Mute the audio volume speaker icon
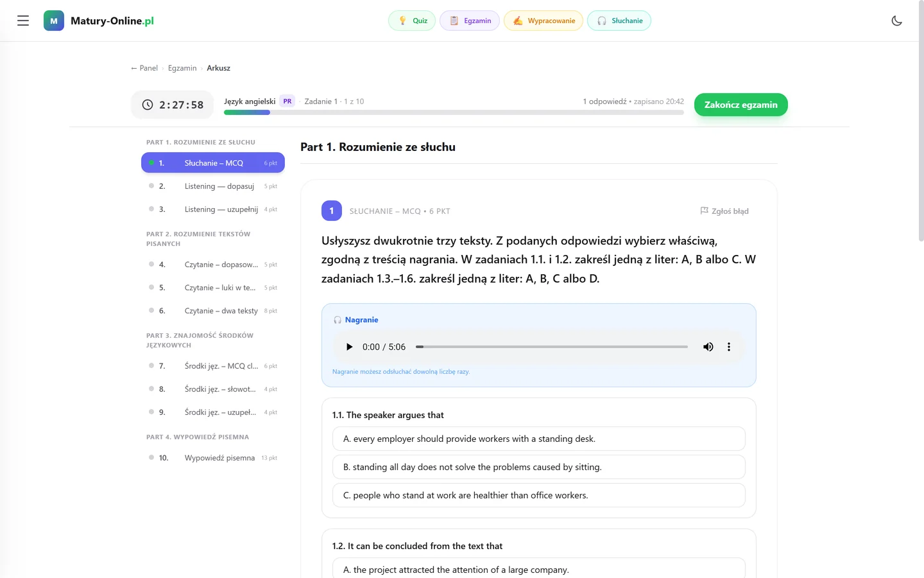 708,347
